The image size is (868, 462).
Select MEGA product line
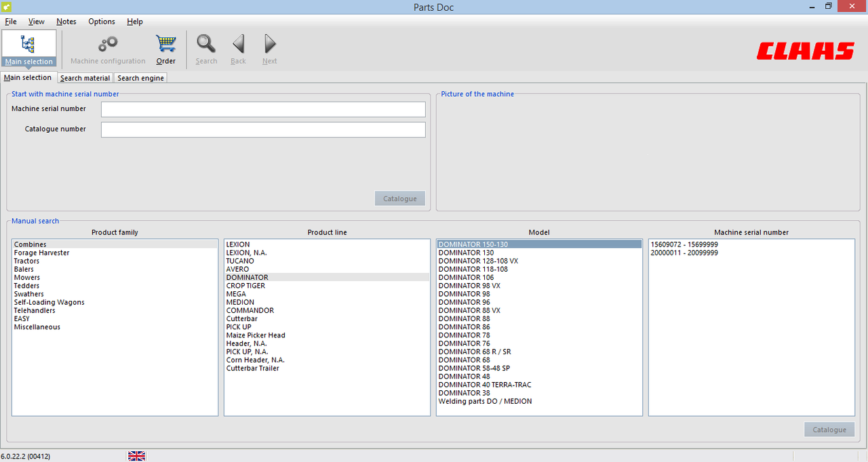pos(327,294)
